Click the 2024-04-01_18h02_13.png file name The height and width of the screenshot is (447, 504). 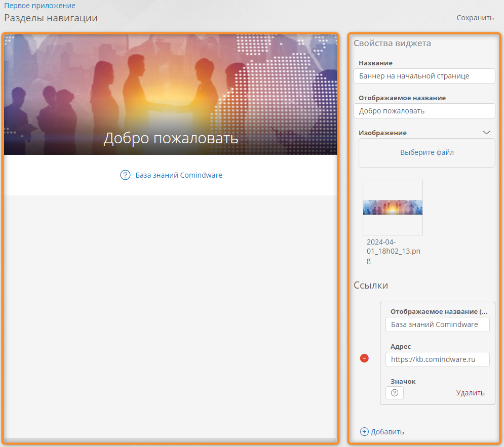coord(387,251)
